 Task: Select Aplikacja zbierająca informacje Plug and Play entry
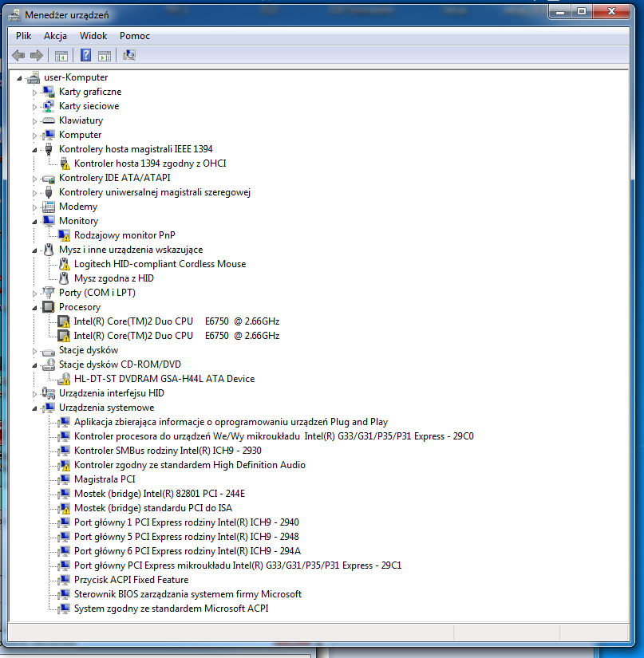[231, 422]
